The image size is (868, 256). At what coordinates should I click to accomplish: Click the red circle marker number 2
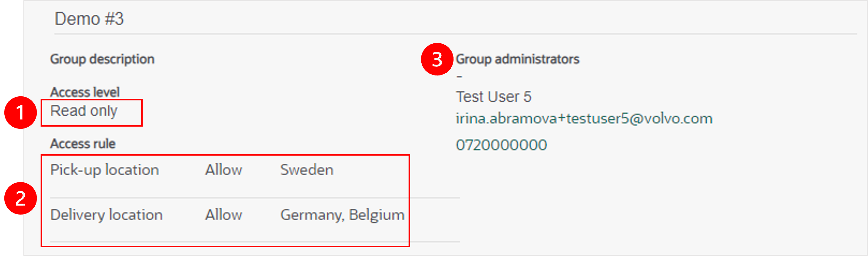(21, 198)
